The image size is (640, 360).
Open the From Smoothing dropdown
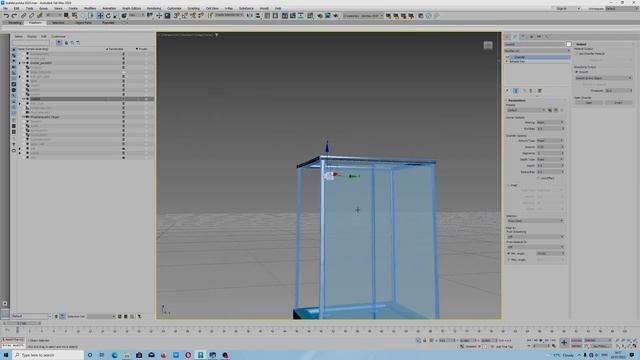[535, 237]
